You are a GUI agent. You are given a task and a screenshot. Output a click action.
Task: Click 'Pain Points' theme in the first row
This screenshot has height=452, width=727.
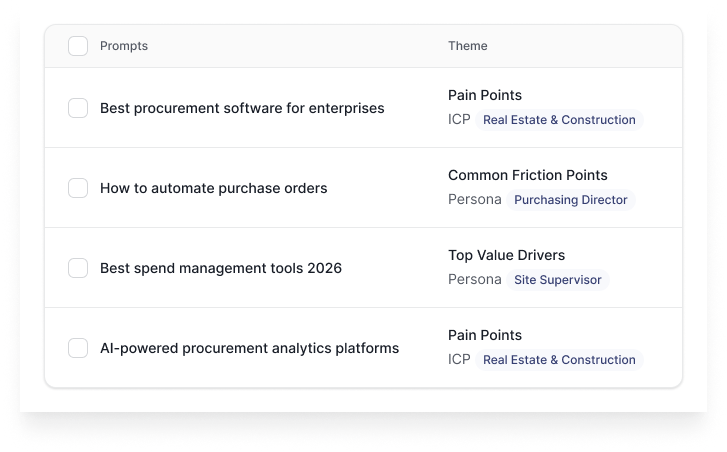(485, 95)
